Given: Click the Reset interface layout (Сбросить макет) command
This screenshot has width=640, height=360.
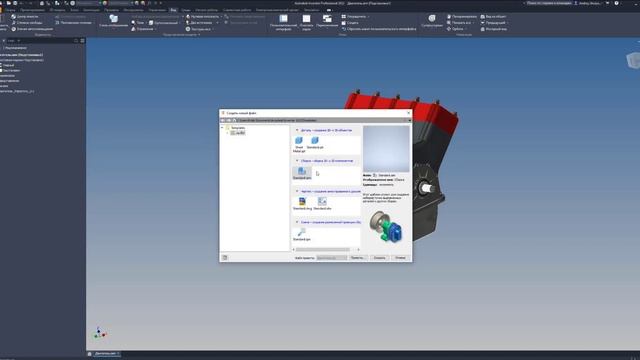Looking at the screenshot, I should tap(379, 29).
